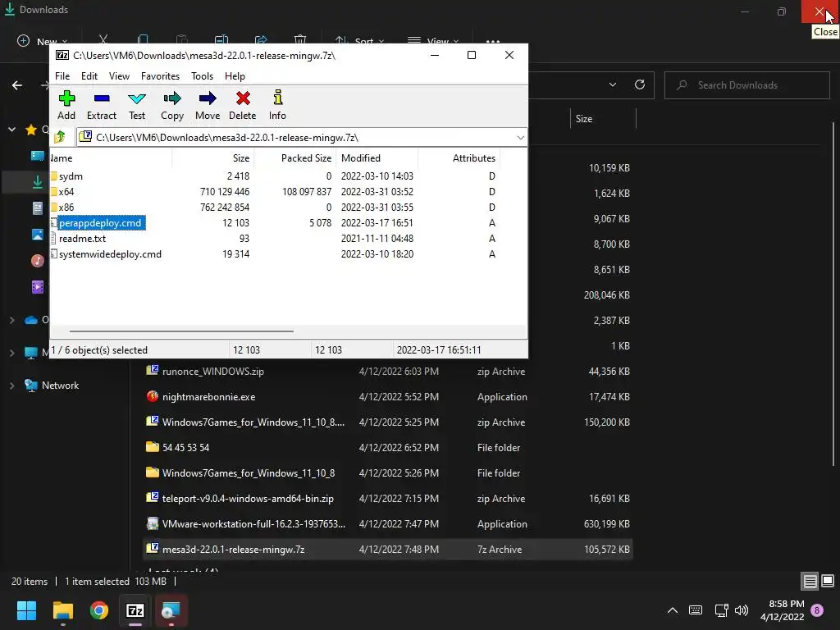Viewport: 840px width, 630px height.
Task: Switch to large thumbnails view layout
Action: point(828,582)
